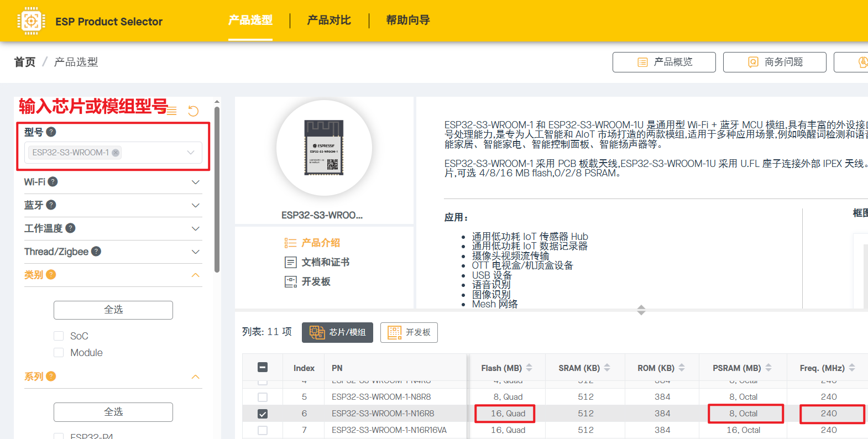The width and height of the screenshot is (868, 439).
Task: Click the filter list icon beside the title
Action: tap(172, 111)
